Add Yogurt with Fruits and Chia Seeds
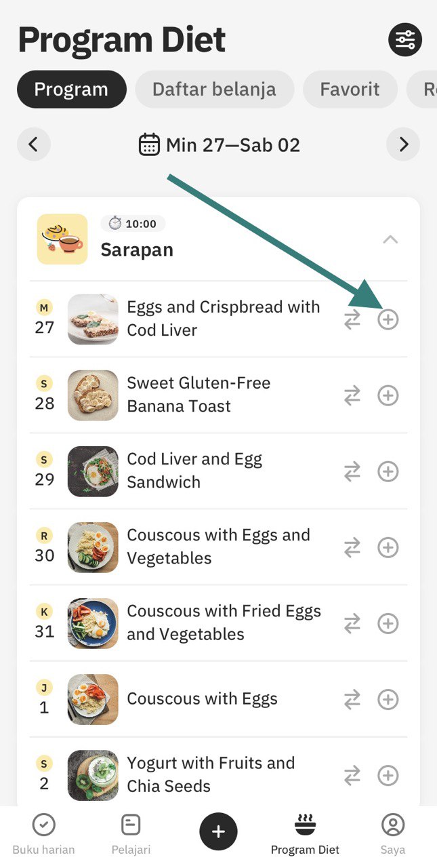The width and height of the screenshot is (437, 868). pos(388,775)
